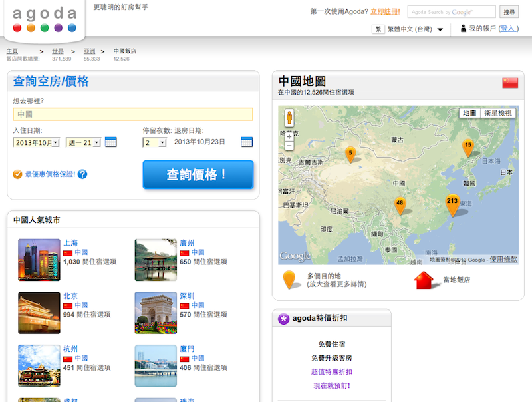The image size is (532, 402).
Task: Click the China flag in map header
Action: (510, 83)
